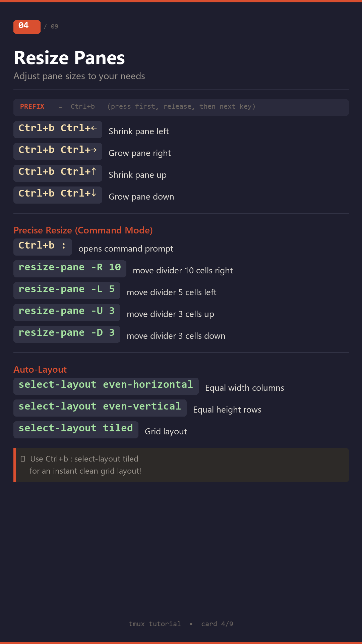Click the Auto-Layout section heading
Image resolution: width=362 pixels, height=644 pixels.
[40, 369]
